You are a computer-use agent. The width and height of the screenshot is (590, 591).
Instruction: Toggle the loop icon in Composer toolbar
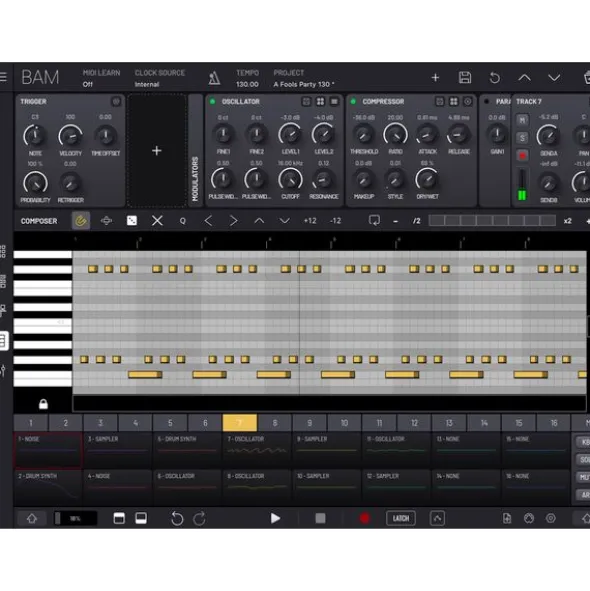tap(374, 220)
